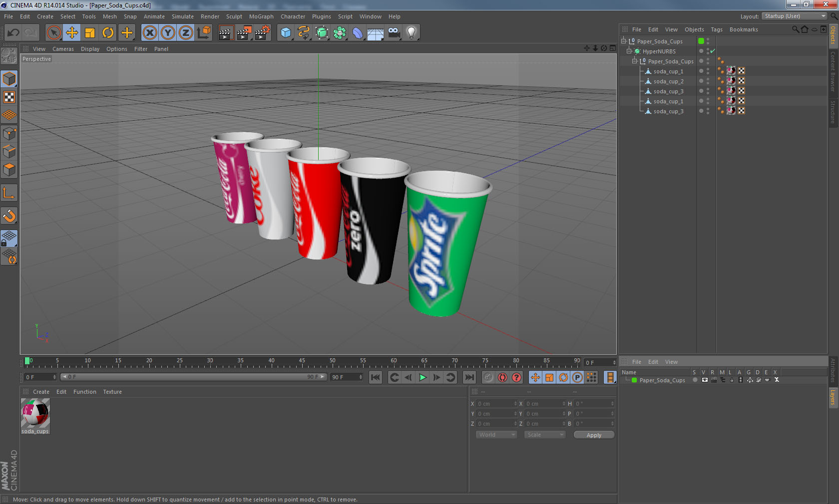Click the Undo arrow icon
Viewport: 839px width, 504px height.
(13, 33)
